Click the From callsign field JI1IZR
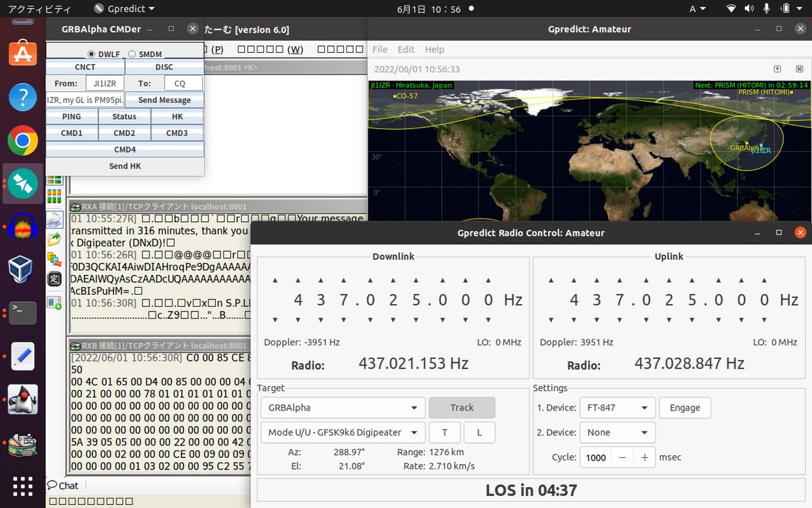 (105, 83)
